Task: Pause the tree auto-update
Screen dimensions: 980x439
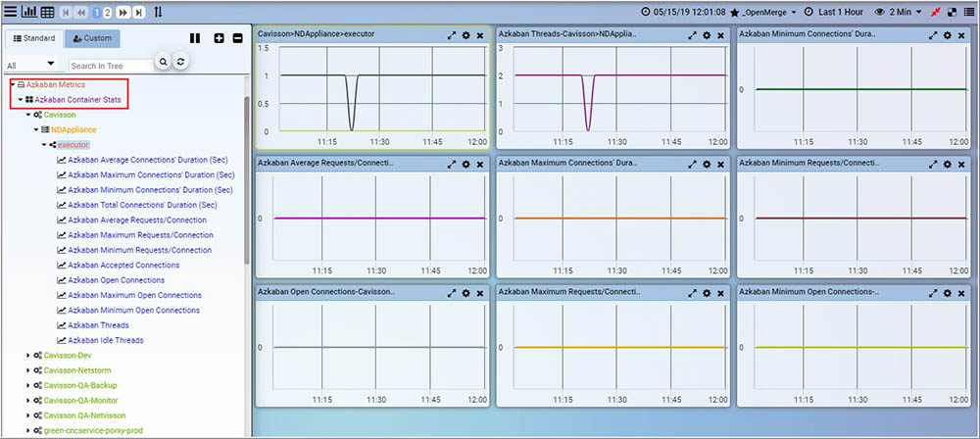Action: point(195,38)
